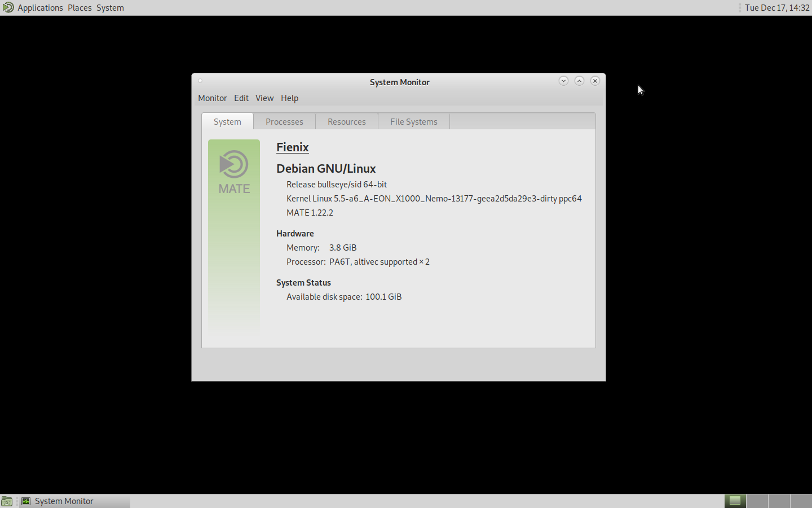
Task: Switch to the Resources tab
Action: pos(346,122)
